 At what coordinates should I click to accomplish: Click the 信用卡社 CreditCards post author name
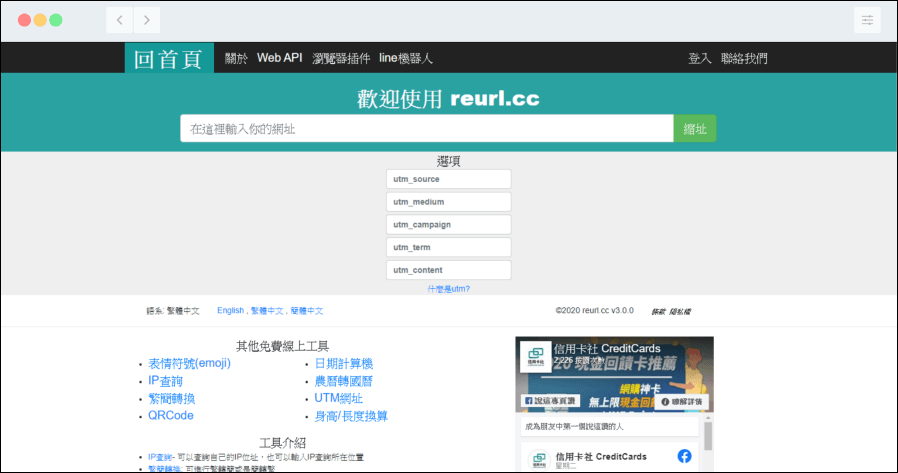click(x=601, y=456)
